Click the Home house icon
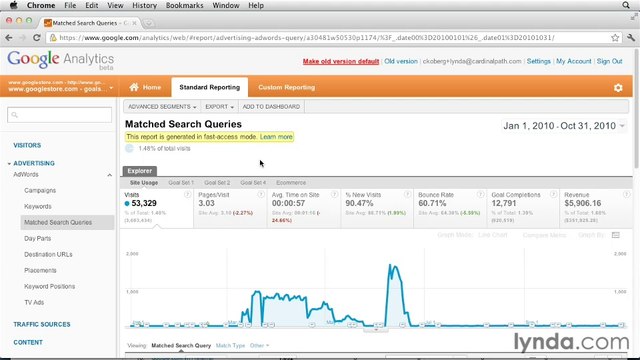Image resolution: width=640 pixels, height=360 pixels. pyautogui.click(x=134, y=87)
